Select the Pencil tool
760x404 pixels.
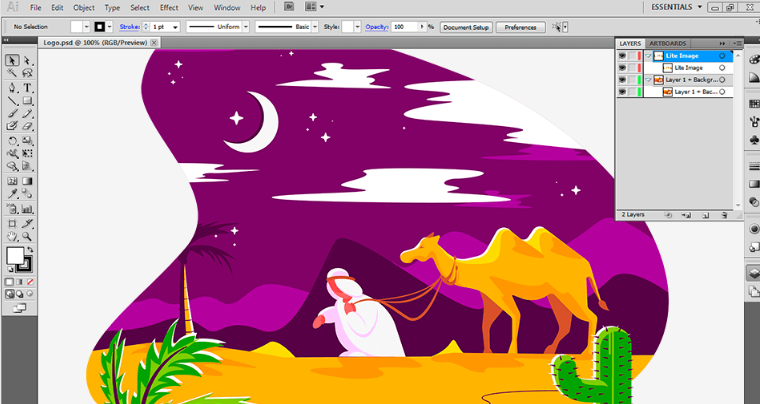click(27, 113)
